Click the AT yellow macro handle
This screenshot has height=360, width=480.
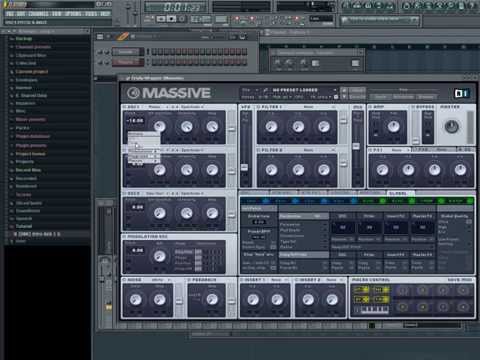pos(361,300)
